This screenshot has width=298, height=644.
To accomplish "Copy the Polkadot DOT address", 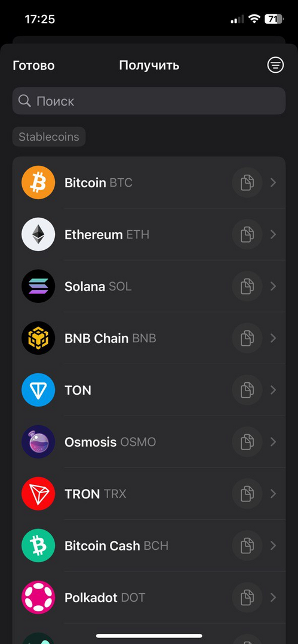I will coord(247,597).
